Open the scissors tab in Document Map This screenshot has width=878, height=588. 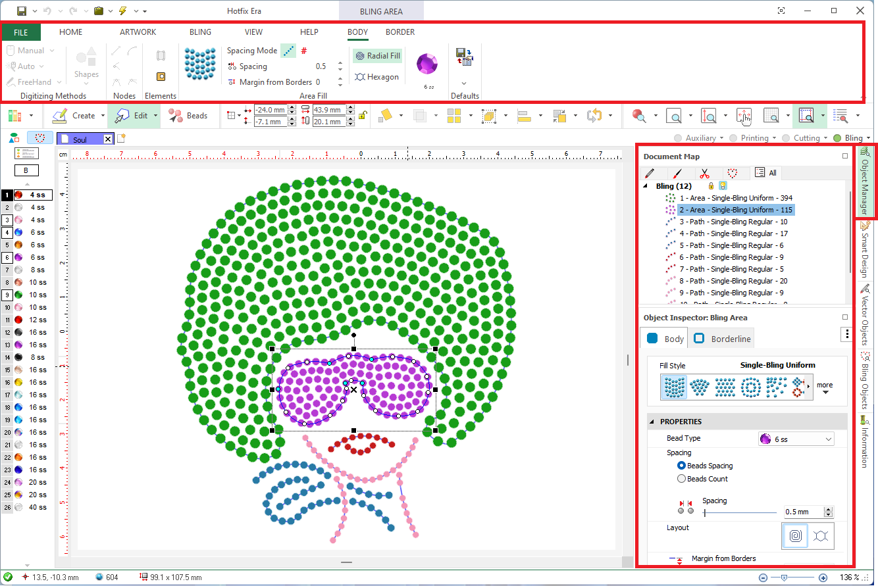704,173
